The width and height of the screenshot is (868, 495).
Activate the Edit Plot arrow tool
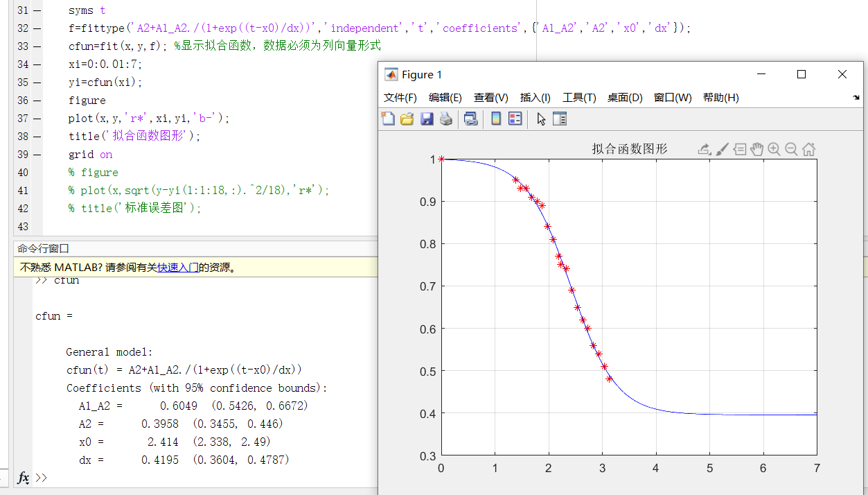[x=541, y=119]
